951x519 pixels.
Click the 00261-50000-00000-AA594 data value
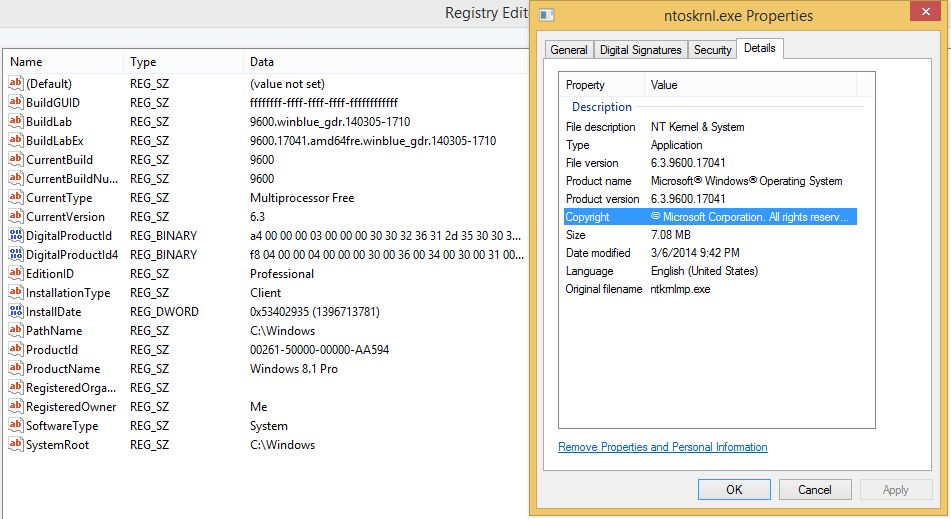[320, 350]
